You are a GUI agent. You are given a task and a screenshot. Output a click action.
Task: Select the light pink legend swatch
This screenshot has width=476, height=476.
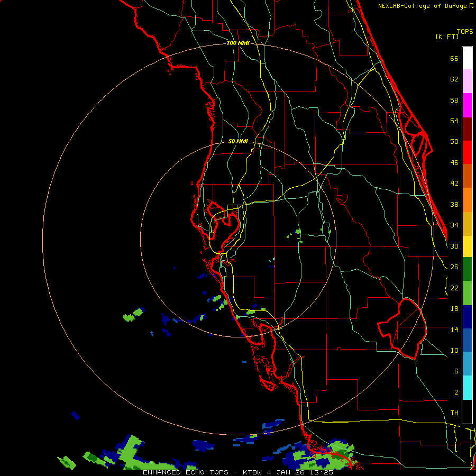pyautogui.click(x=467, y=81)
